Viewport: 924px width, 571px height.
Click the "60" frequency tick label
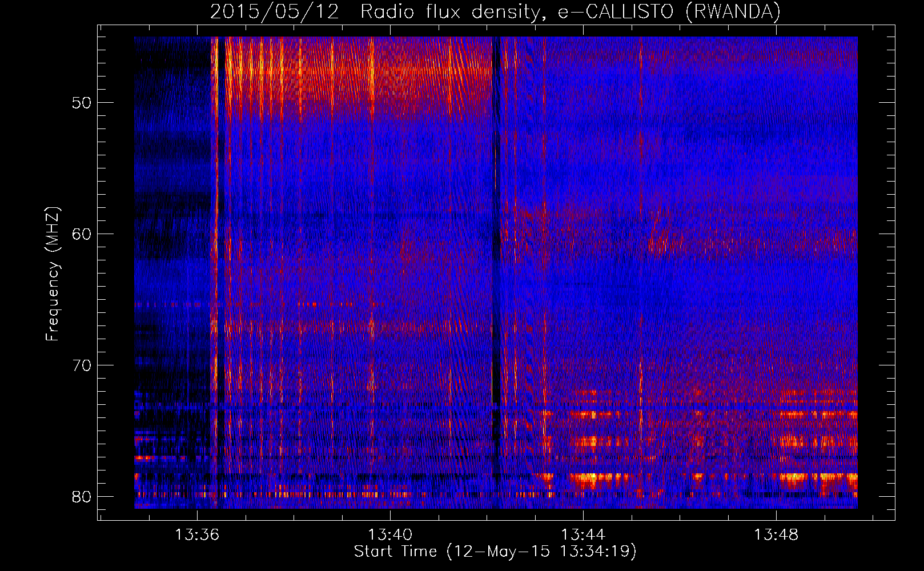pos(82,234)
